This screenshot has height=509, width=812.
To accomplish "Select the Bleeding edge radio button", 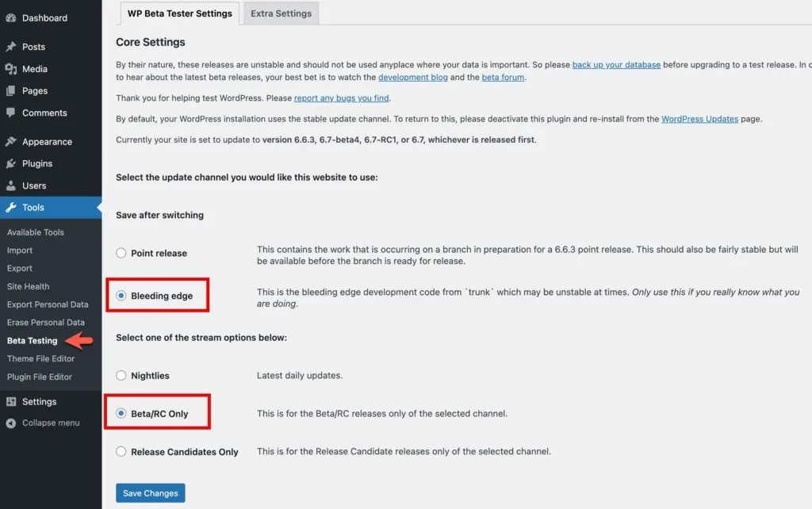I will (121, 295).
